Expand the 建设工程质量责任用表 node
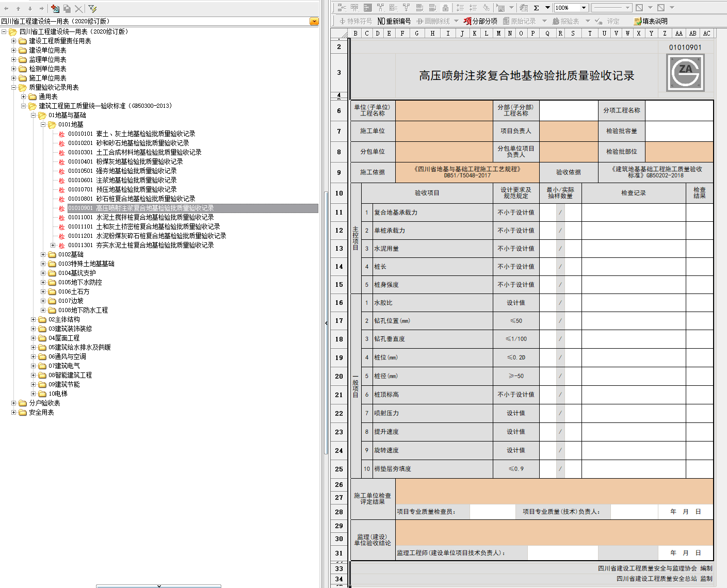Viewport: 727px width, 588px height. point(14,41)
